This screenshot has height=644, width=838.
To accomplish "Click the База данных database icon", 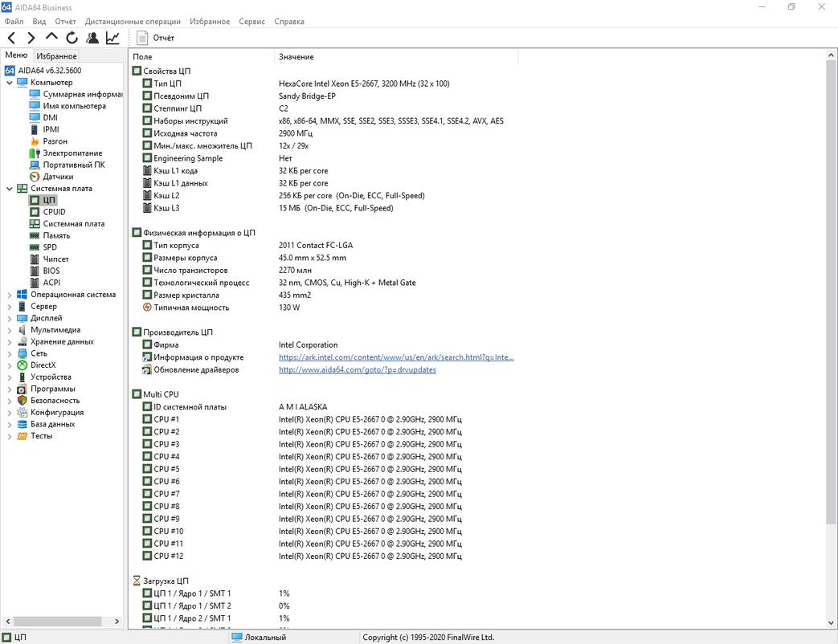I will pos(22,424).
